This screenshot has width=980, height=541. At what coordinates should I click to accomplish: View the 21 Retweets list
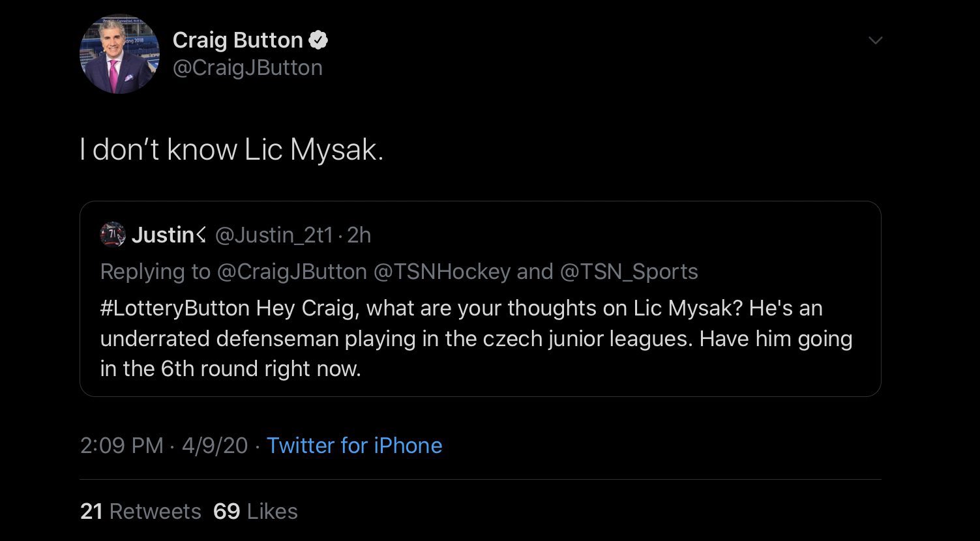(x=140, y=511)
